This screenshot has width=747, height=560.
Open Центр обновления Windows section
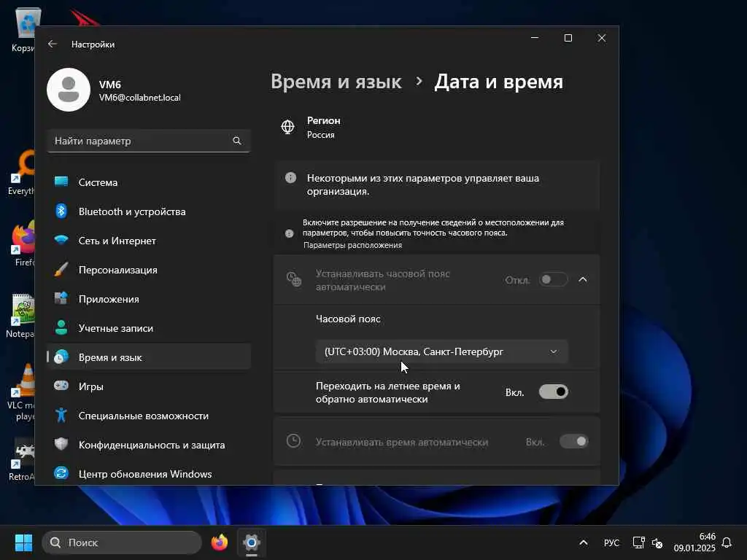click(x=149, y=473)
